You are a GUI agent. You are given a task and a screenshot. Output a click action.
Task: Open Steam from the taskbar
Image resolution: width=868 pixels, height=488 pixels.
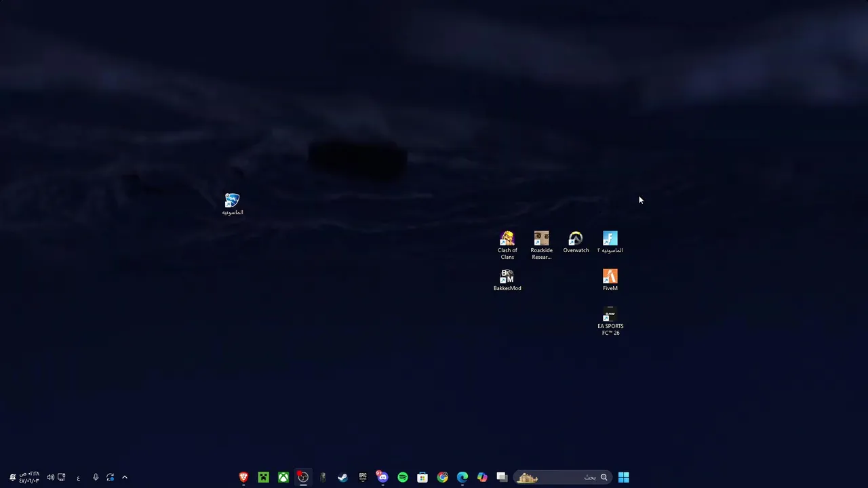342,477
